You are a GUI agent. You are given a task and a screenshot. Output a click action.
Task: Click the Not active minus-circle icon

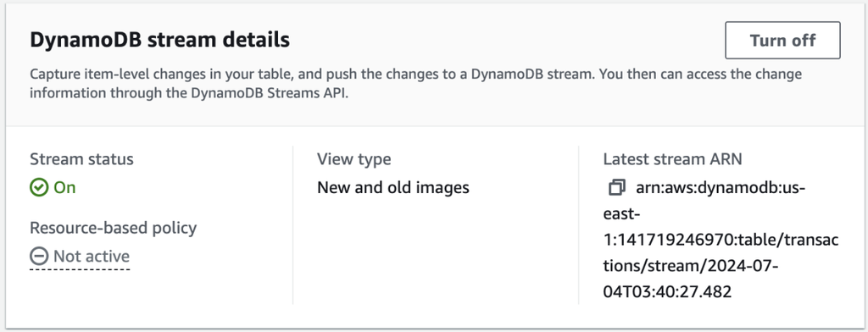(x=39, y=256)
